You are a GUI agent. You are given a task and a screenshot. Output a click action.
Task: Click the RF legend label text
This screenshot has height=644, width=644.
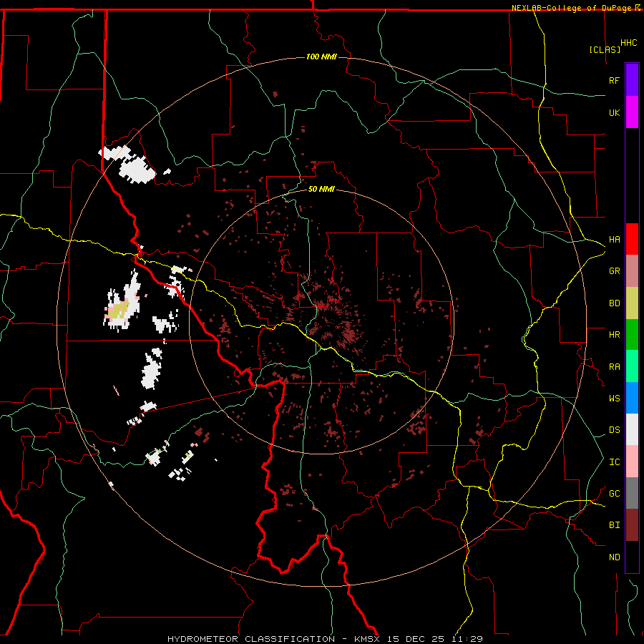(x=615, y=80)
